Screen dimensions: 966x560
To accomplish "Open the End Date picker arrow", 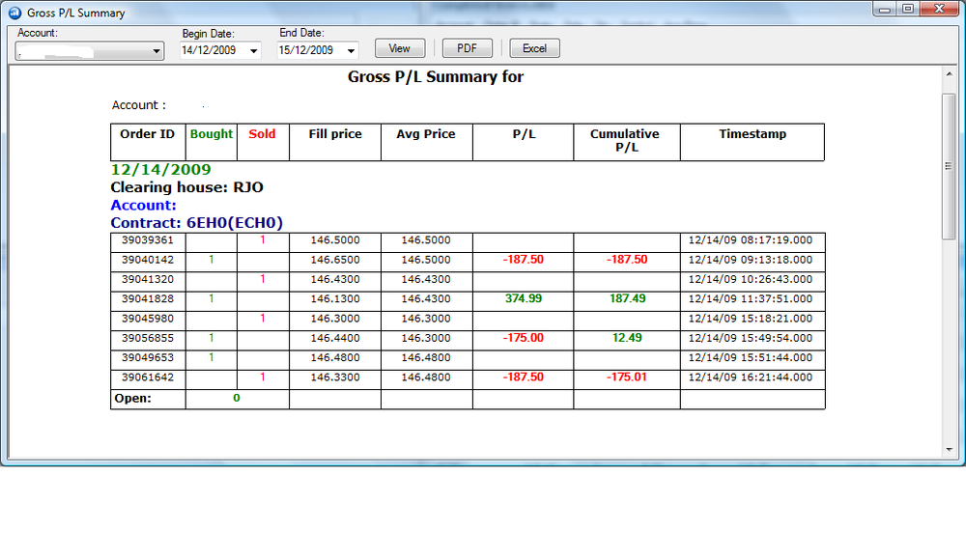I will (x=351, y=50).
